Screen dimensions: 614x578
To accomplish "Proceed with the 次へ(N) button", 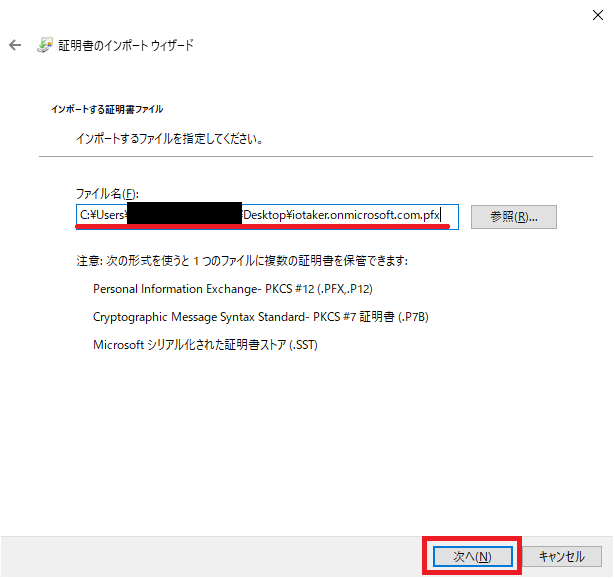I will click(473, 556).
